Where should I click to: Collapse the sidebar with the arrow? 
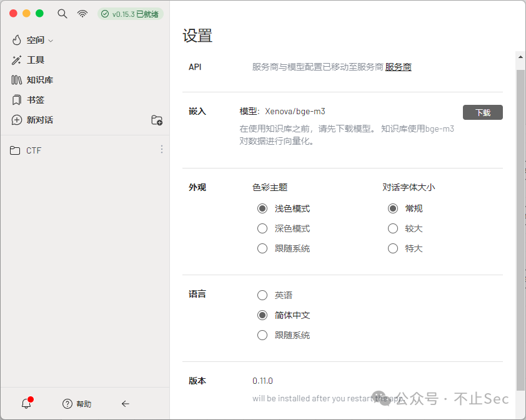[x=125, y=404]
